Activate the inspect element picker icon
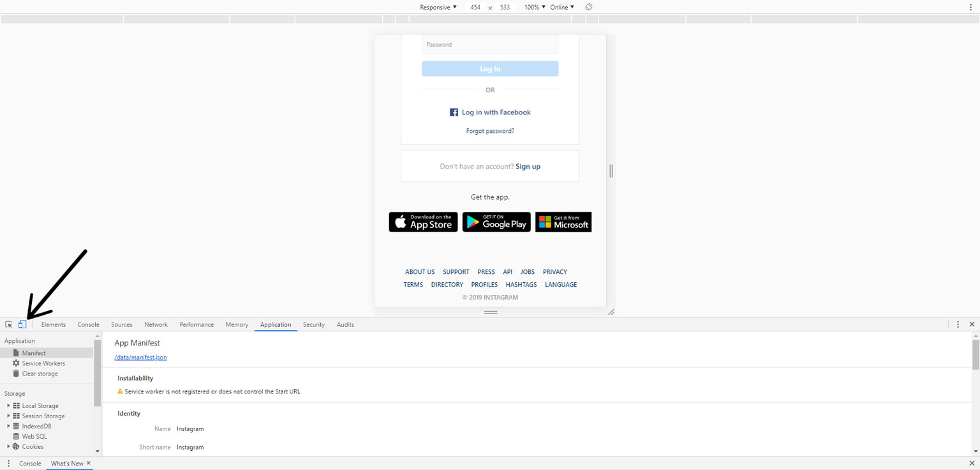This screenshot has height=470, width=980. pos(9,324)
